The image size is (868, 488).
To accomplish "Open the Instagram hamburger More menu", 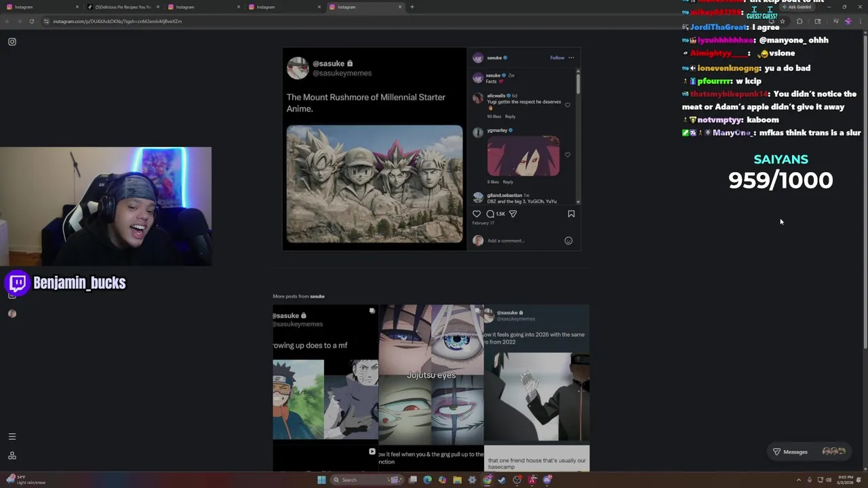I will (12, 436).
